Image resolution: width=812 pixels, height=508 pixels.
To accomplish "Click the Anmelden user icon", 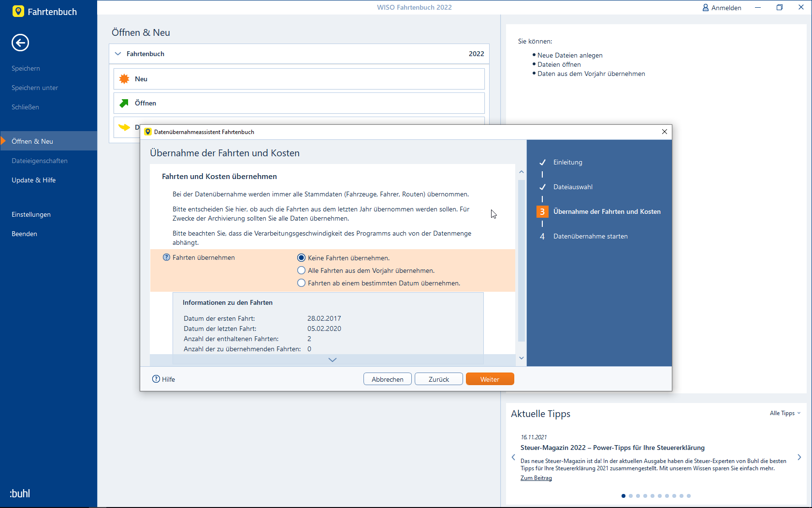I will coord(706,8).
